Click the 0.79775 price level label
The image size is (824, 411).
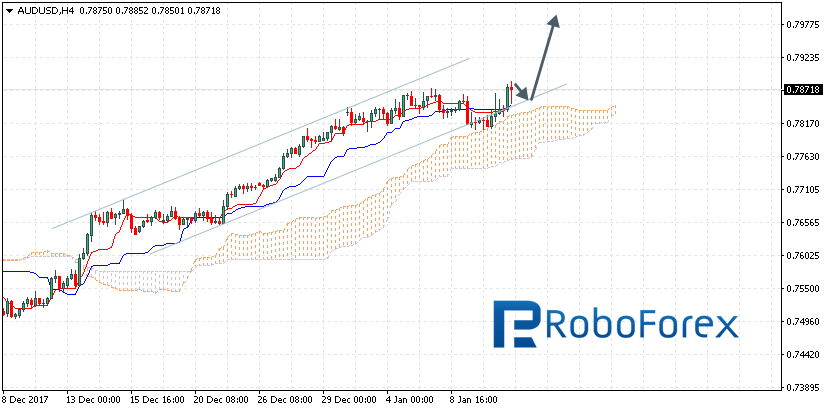click(801, 24)
